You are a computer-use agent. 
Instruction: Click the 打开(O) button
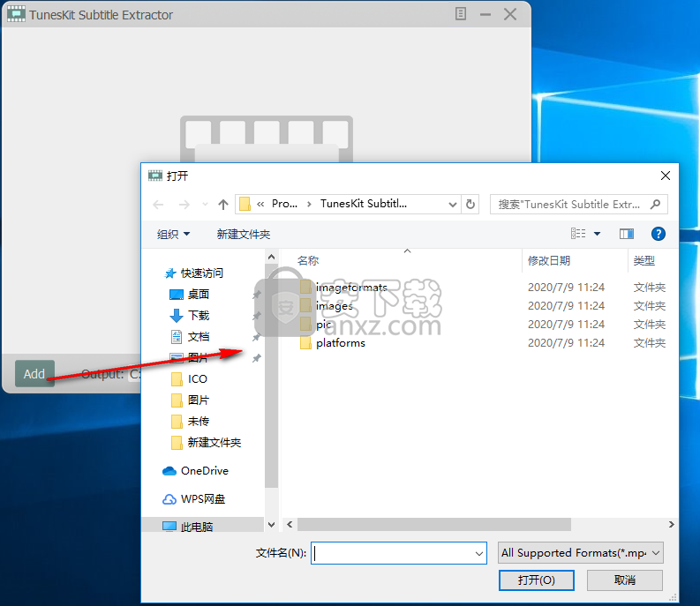tap(536, 580)
